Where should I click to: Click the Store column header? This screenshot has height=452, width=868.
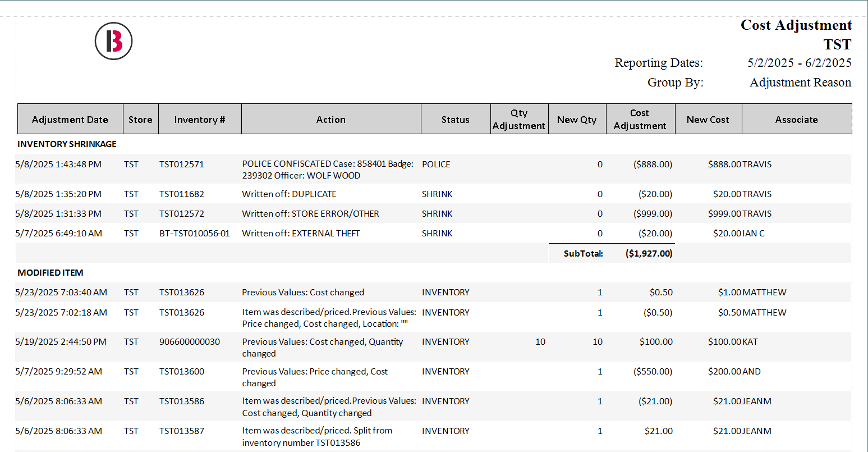point(140,119)
